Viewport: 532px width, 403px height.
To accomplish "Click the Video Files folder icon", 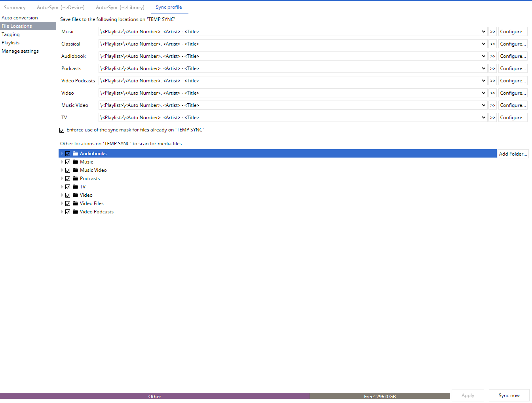I will [x=75, y=203].
